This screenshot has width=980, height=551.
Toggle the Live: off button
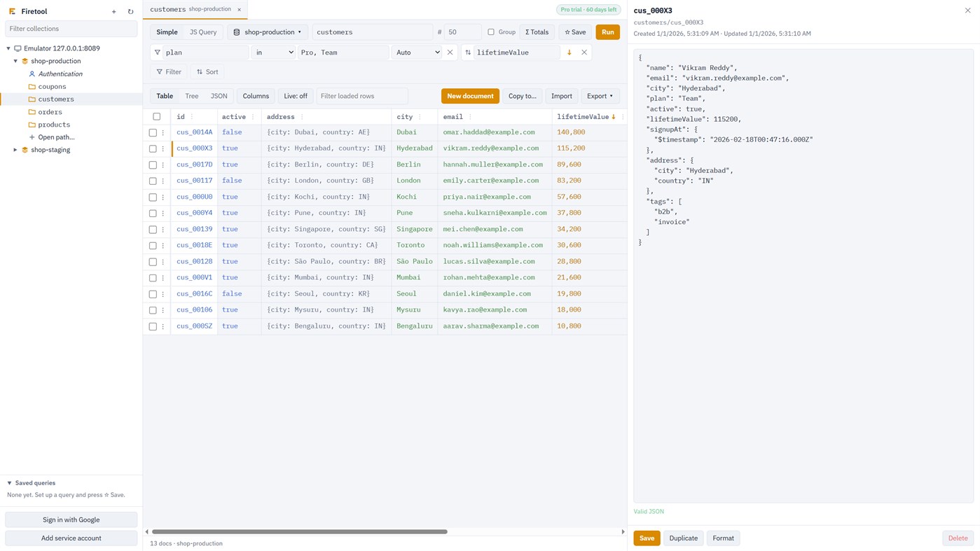tap(296, 96)
